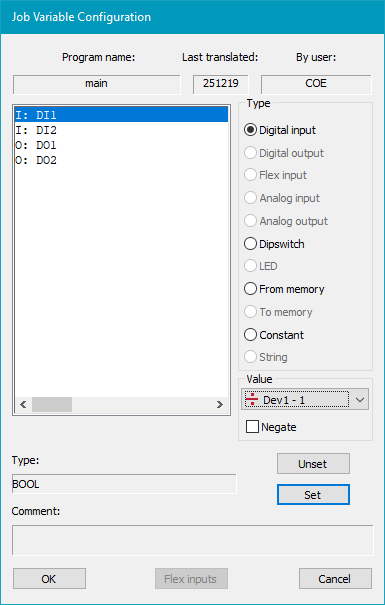Click the disabled Flex inputs button

coord(191,578)
